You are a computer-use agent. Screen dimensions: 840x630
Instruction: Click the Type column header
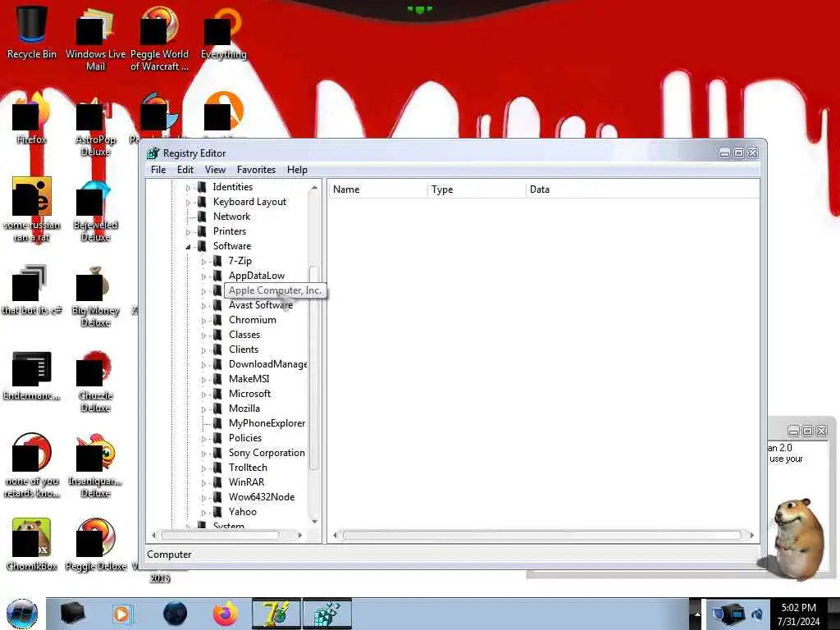477,189
